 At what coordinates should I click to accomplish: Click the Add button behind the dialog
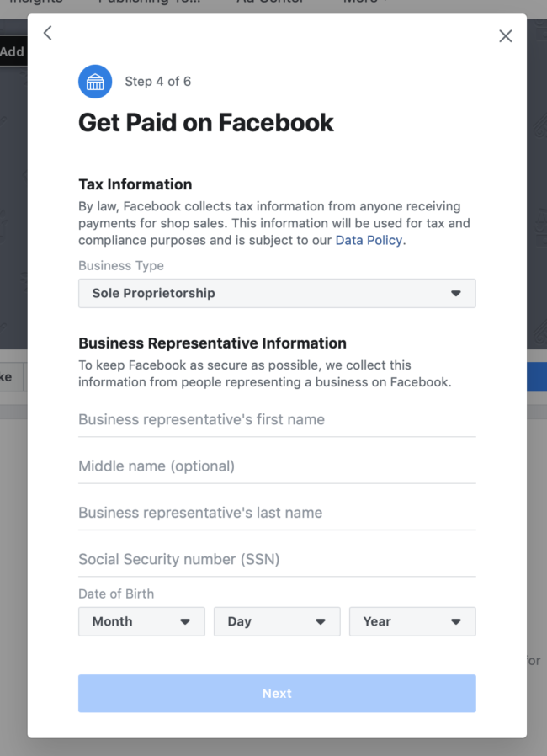13,51
